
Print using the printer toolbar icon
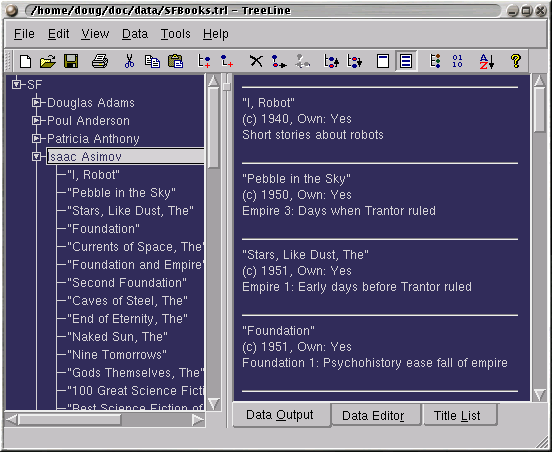coord(100,62)
